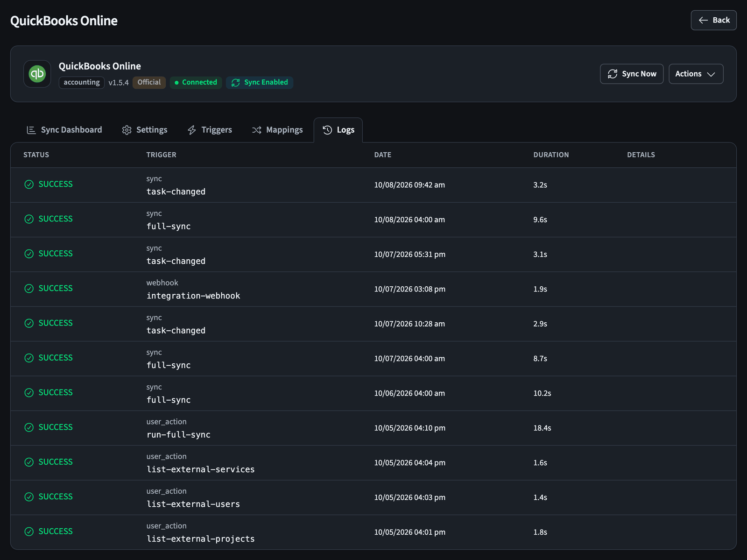
Task: Click the v1.5.4 version label
Action: (119, 83)
